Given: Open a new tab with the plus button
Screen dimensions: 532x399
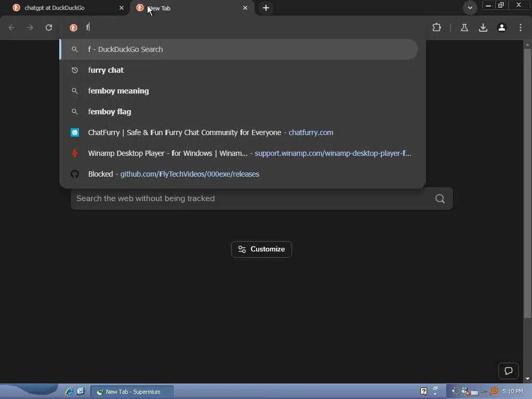Looking at the screenshot, I should coord(266,8).
